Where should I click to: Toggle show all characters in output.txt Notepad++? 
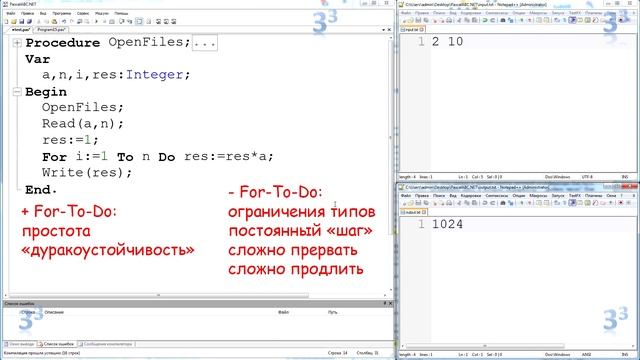pos(564,203)
